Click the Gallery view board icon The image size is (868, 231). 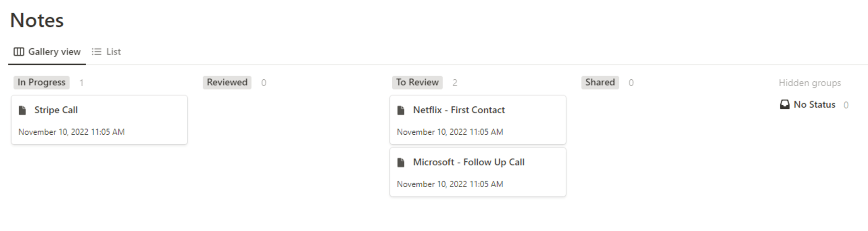coord(19,51)
